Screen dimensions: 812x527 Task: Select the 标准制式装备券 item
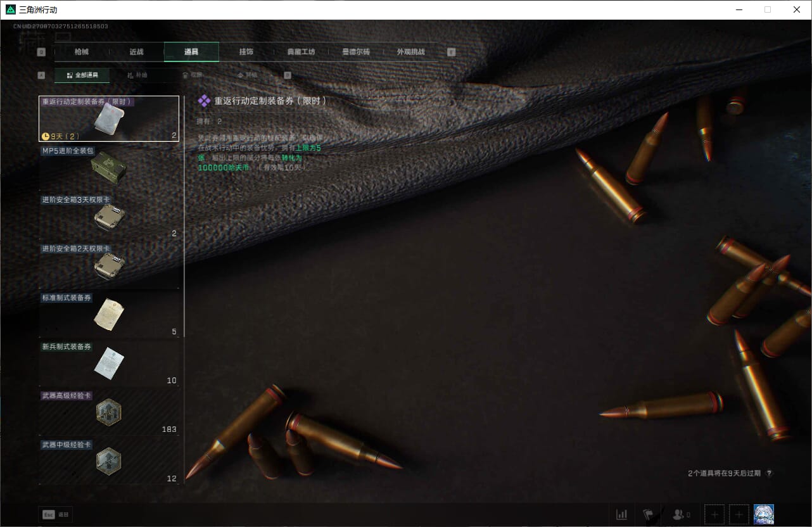pos(109,315)
